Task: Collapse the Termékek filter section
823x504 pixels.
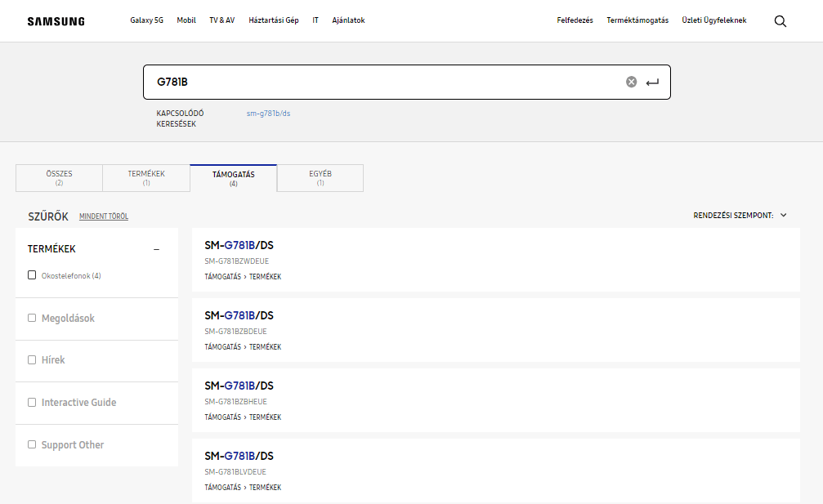Action: (x=156, y=249)
